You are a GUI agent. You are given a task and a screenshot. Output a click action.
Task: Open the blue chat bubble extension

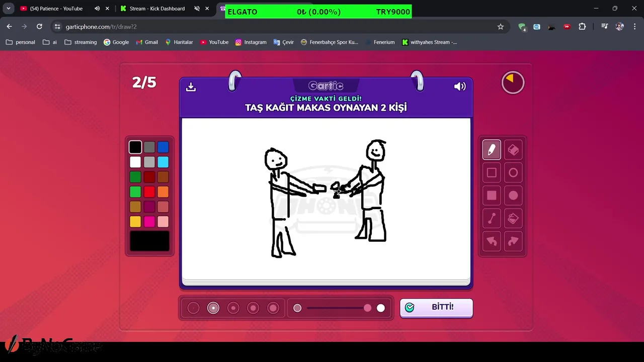[x=537, y=27]
